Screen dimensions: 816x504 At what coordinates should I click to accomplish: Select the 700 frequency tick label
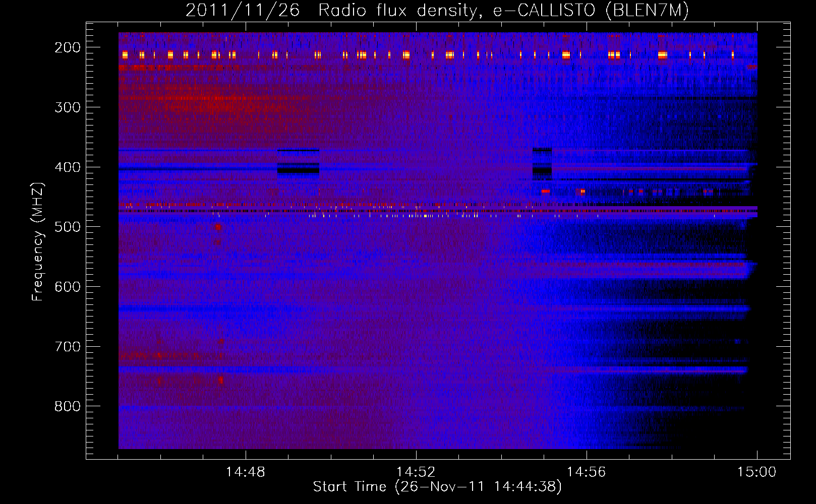[68, 347]
